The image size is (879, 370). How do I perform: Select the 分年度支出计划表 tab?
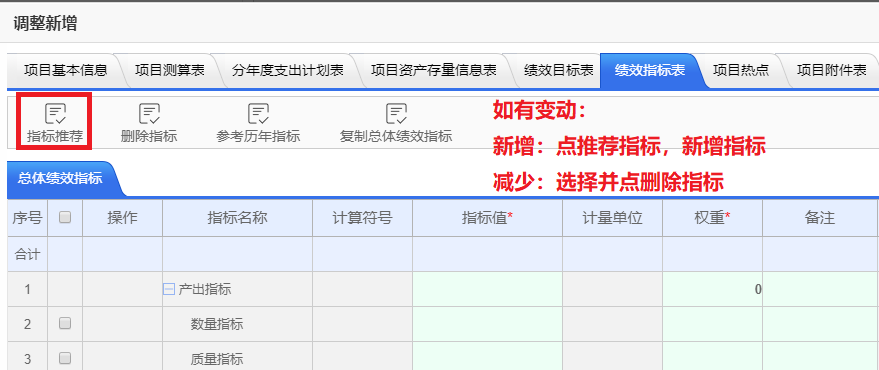(287, 71)
